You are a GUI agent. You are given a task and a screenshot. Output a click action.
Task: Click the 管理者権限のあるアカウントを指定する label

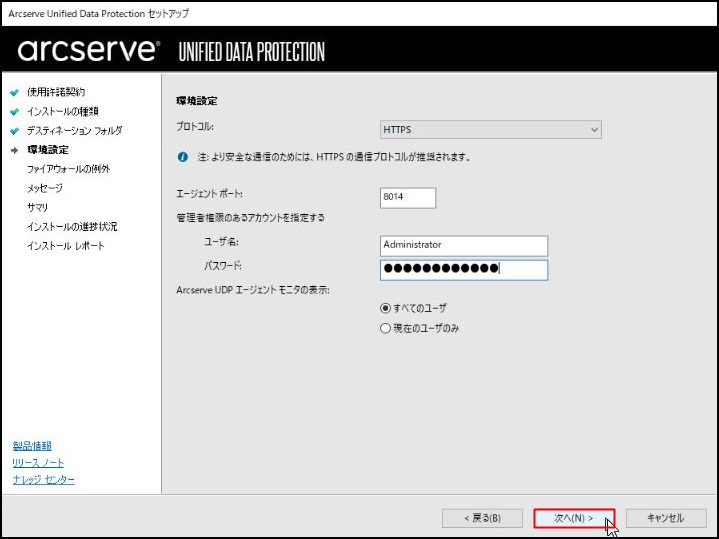[250, 217]
